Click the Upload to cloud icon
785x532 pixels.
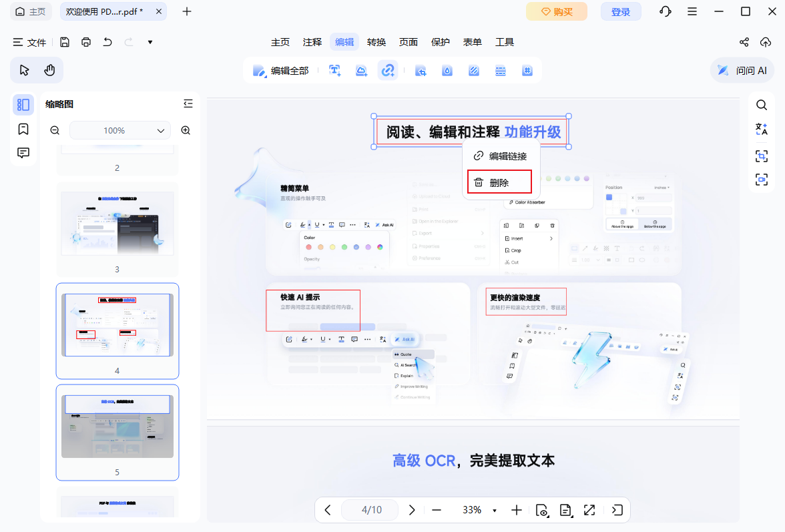coord(766,42)
